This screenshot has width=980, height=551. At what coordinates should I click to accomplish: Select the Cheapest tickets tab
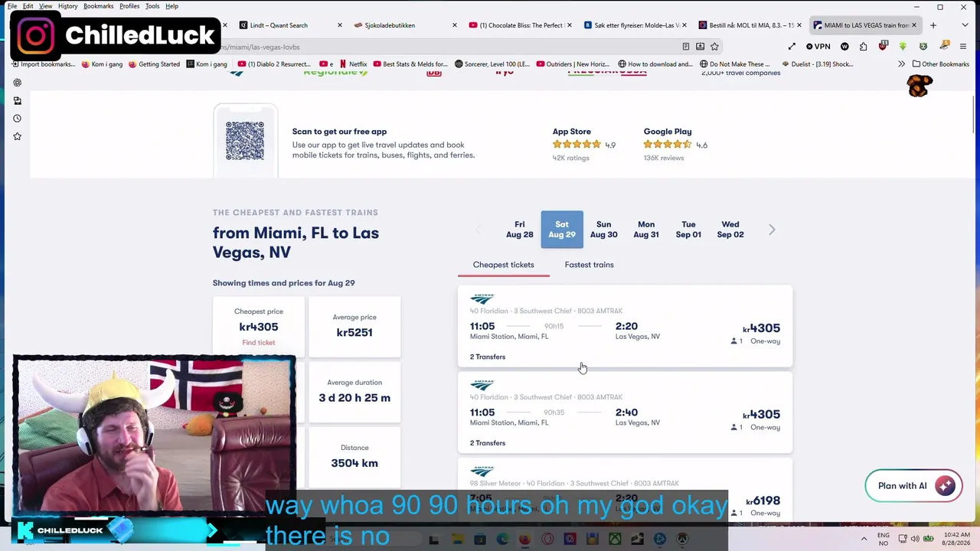(x=503, y=265)
